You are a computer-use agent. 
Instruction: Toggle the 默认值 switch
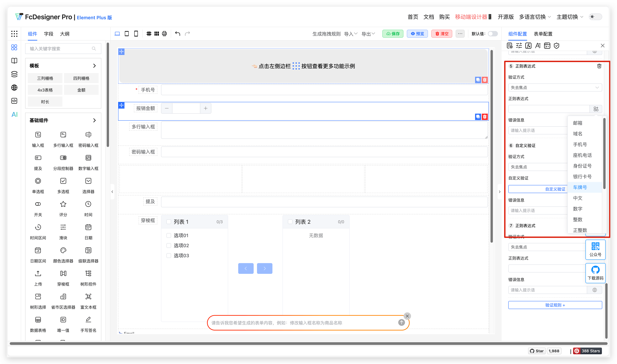point(493,34)
